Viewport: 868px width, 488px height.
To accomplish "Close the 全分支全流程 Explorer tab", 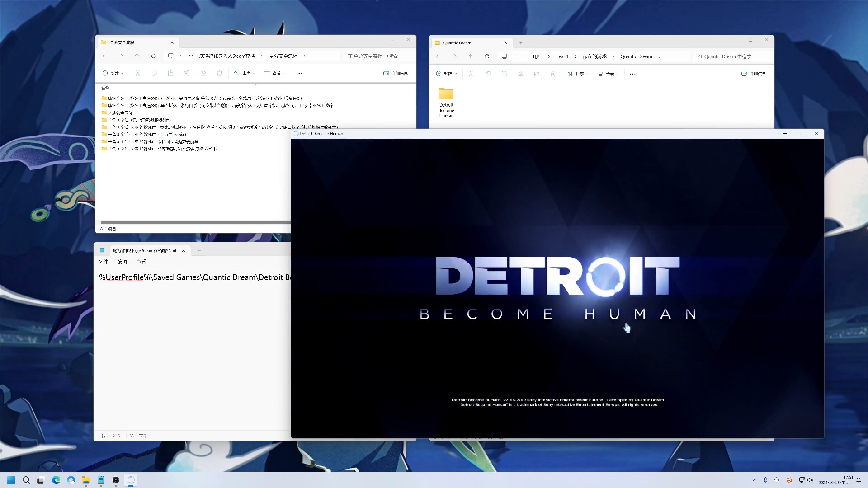I will click(x=172, y=42).
